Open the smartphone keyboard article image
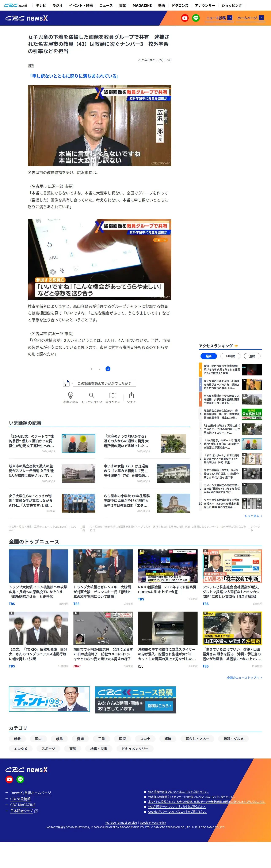This screenshot has width=271, height=868. coord(100,259)
